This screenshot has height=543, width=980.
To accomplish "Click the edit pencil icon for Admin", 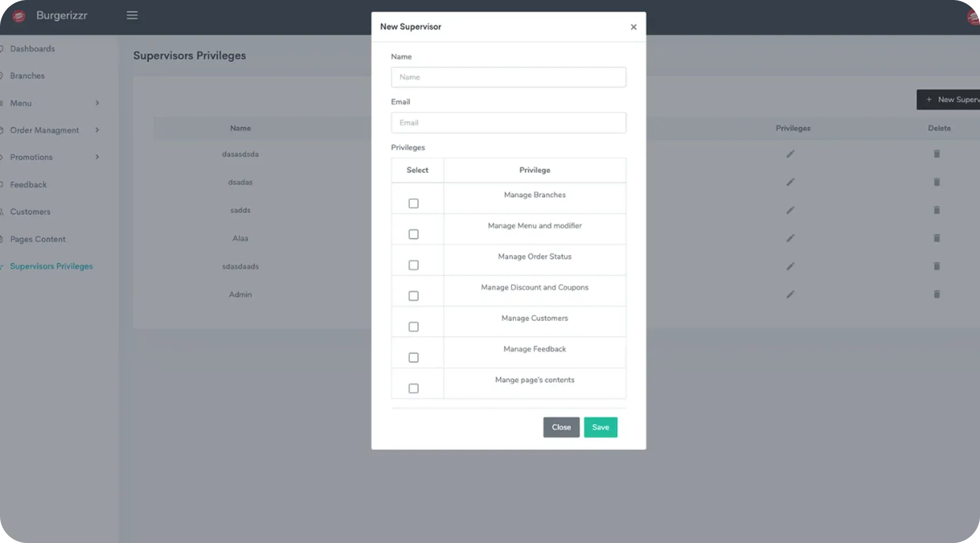I will coord(790,295).
